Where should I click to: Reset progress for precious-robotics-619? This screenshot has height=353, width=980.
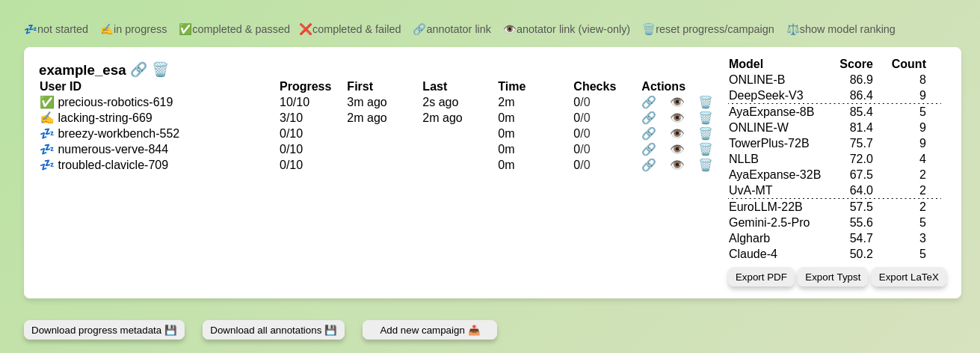(706, 102)
